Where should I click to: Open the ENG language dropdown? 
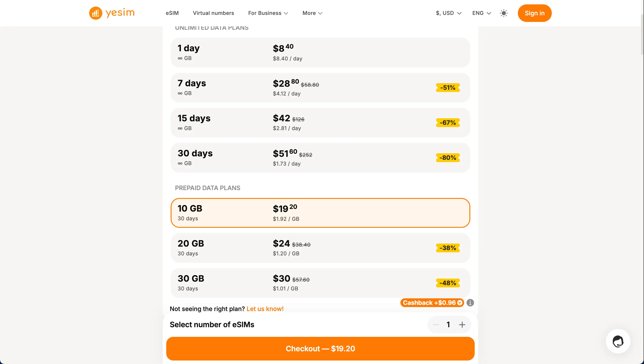(x=481, y=13)
